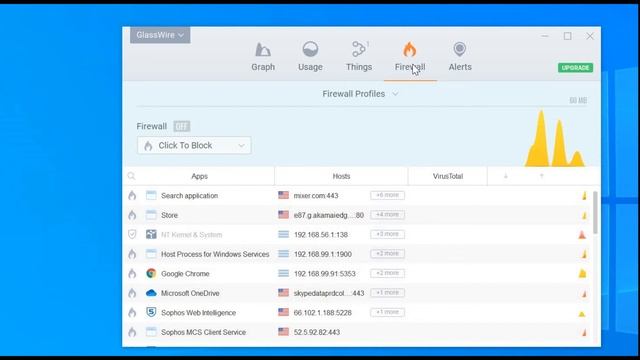The height and width of the screenshot is (360, 640).
Task: Open the Graph tab
Action: click(x=263, y=57)
